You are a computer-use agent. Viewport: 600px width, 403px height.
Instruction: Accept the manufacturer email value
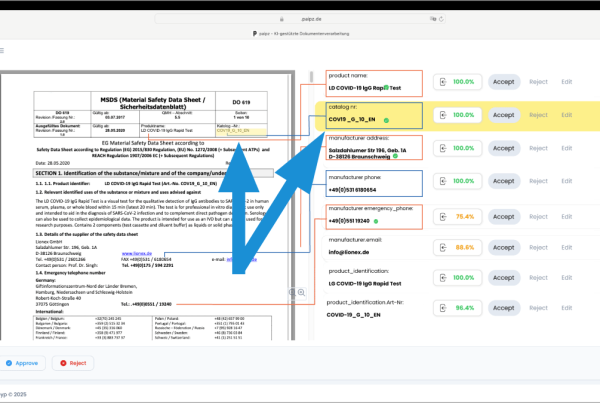tap(504, 248)
